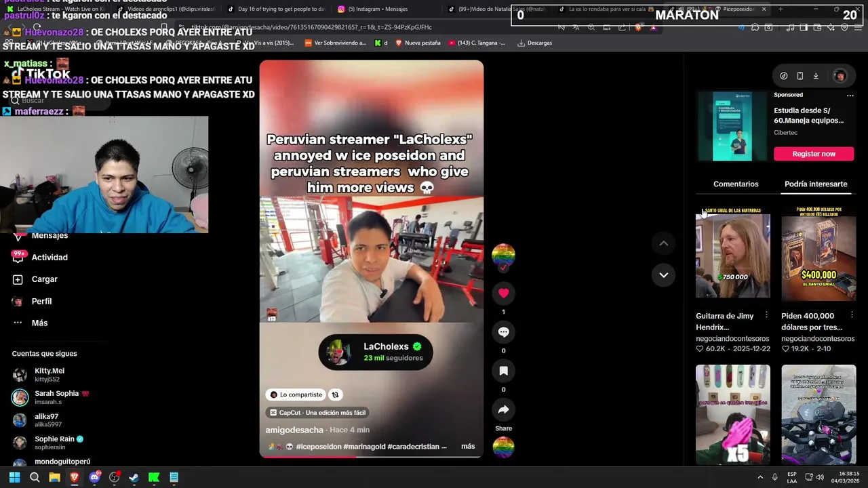Open Más in the sidebar
The width and height of the screenshot is (868, 488).
[x=39, y=323]
